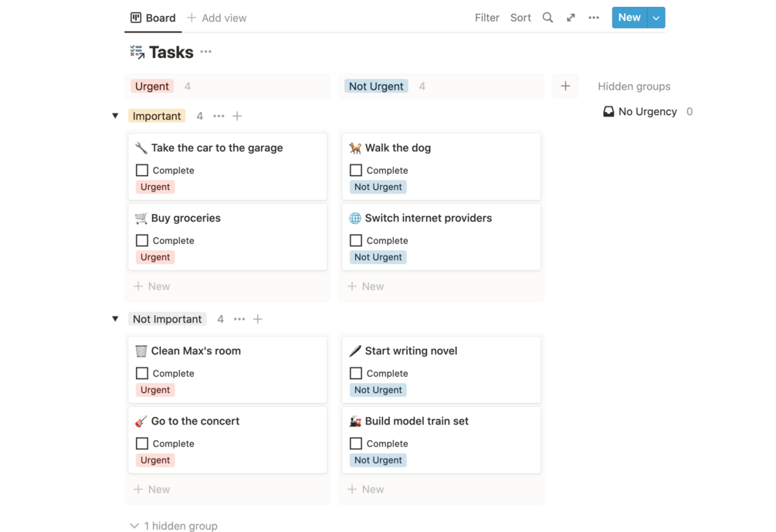Click Add view tab

click(x=217, y=18)
